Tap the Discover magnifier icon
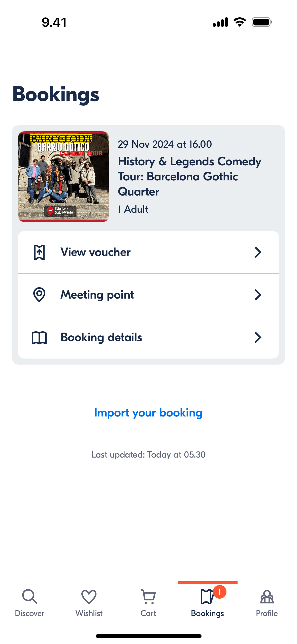 click(x=30, y=596)
